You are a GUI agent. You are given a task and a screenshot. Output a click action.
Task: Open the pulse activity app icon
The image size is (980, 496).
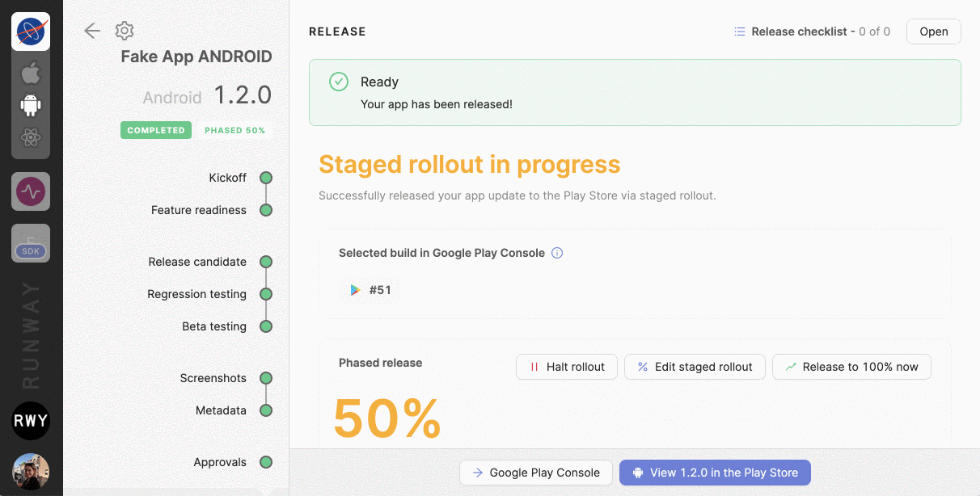pos(31,191)
